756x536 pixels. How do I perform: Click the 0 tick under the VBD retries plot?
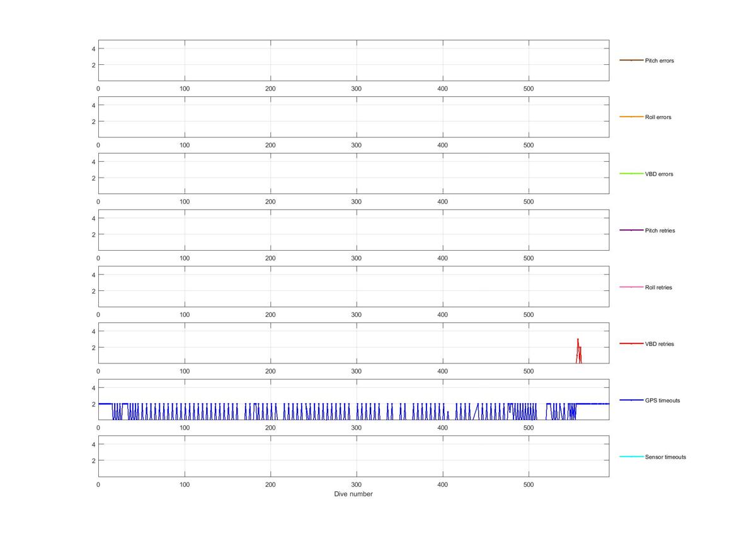[x=98, y=372]
